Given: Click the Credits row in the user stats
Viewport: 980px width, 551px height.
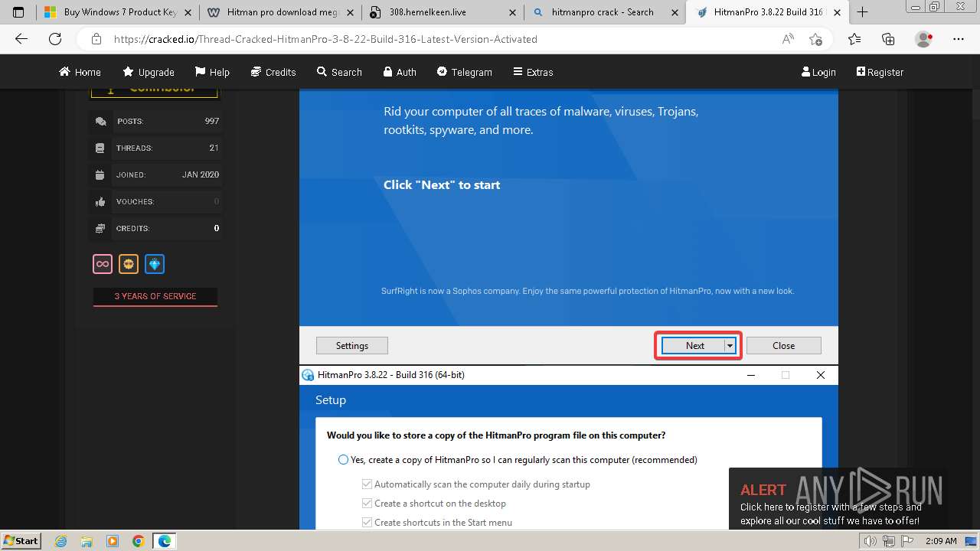Looking at the screenshot, I should [155, 228].
